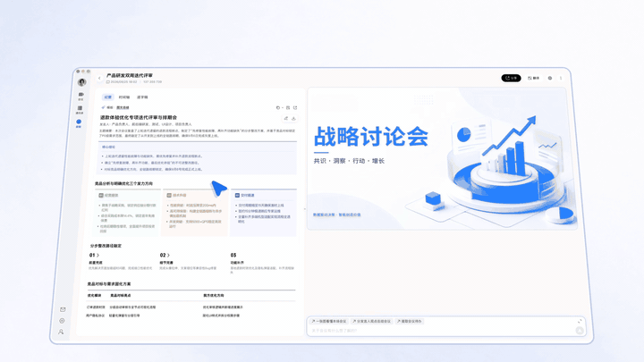The image size is (644, 362).
Task: Click the 分步整改路径敲定 section heading
Action: [106, 246]
